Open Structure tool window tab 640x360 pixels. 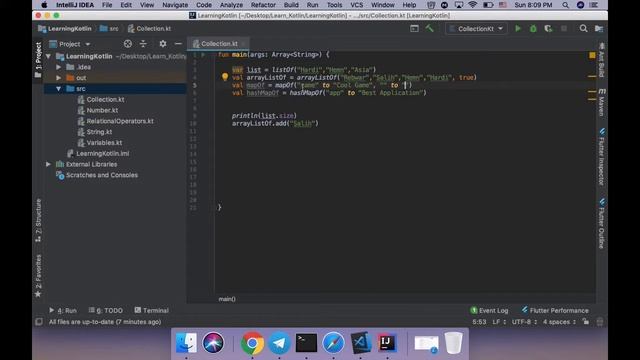click(38, 220)
